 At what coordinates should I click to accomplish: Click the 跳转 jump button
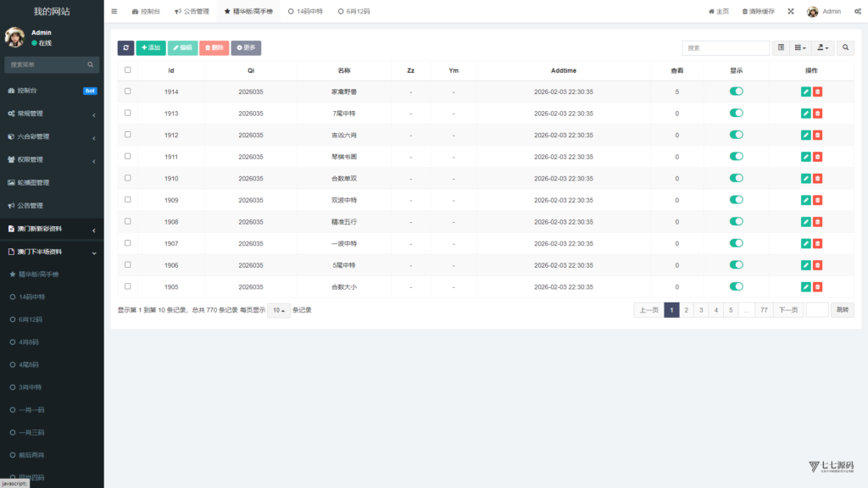point(843,310)
